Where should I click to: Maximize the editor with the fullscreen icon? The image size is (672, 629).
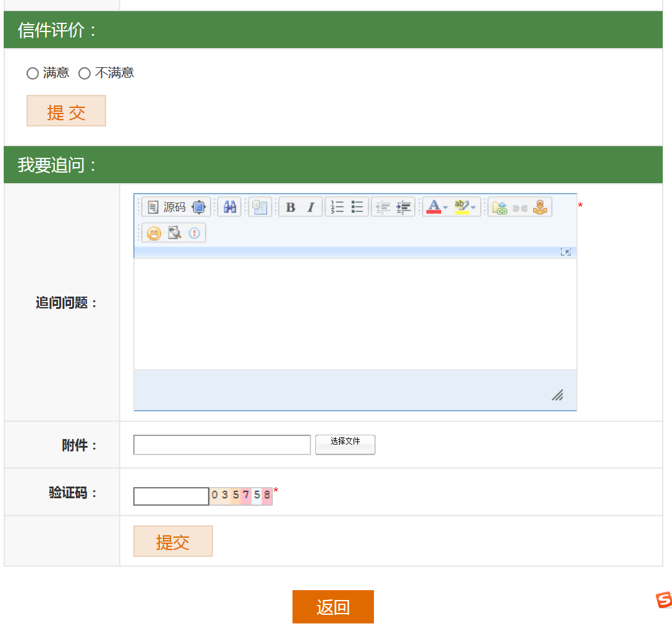click(x=199, y=207)
